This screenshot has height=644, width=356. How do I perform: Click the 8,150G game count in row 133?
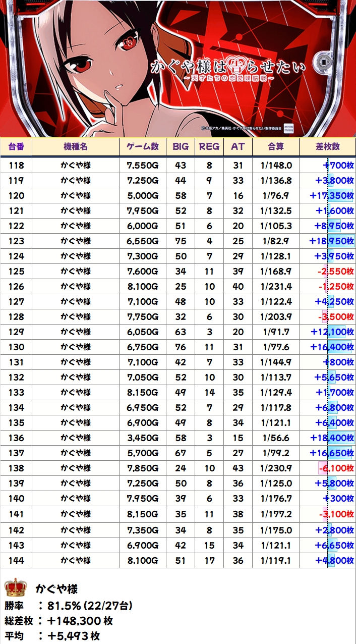[143, 393]
